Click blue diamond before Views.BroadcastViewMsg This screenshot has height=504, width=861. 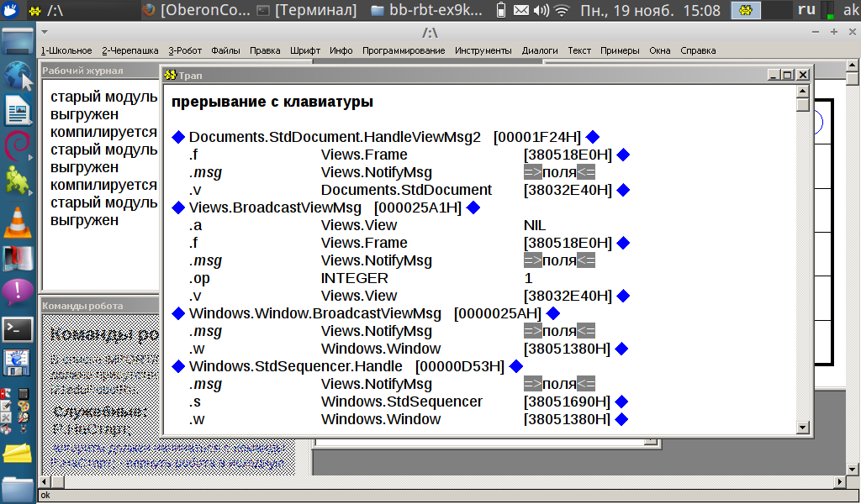pos(177,207)
